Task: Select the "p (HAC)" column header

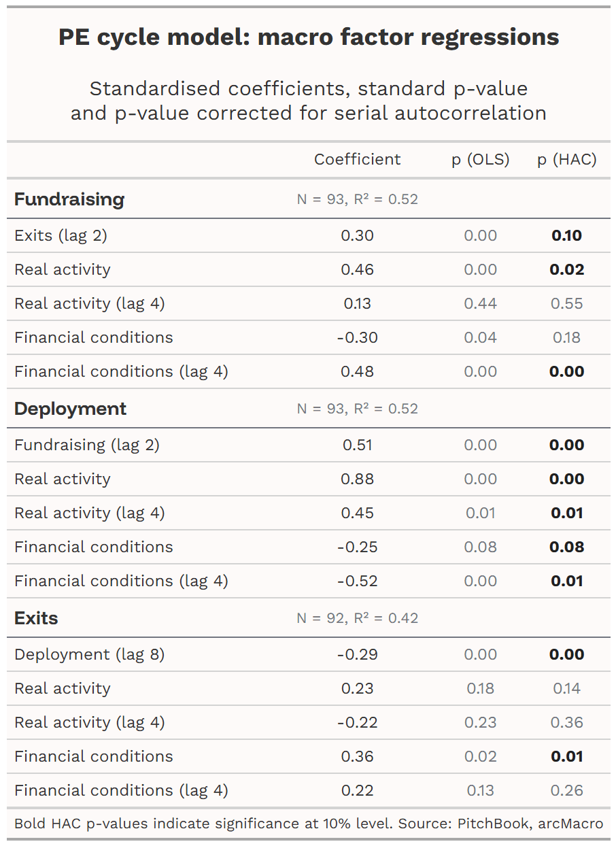Action: coord(567,159)
